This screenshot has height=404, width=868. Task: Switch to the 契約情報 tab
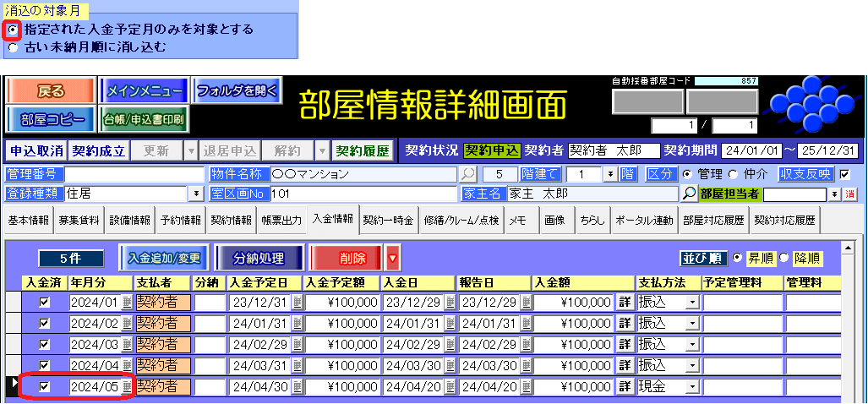(231, 221)
